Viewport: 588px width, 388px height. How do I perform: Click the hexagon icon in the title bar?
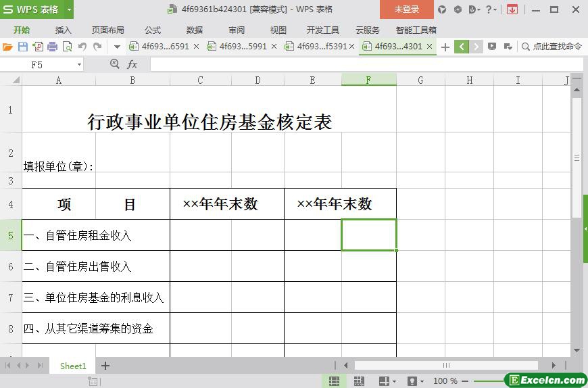(x=458, y=9)
